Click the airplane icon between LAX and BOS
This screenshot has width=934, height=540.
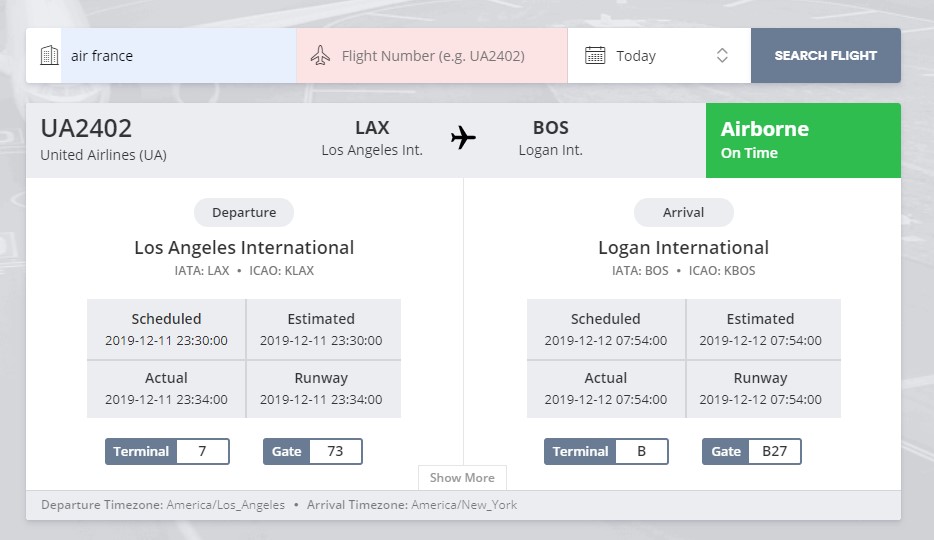[x=463, y=138]
